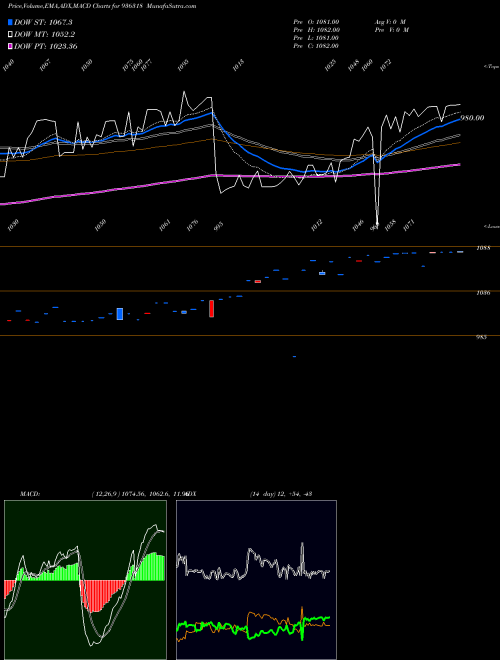Open the ADX indicator chart panel

pos(256,580)
